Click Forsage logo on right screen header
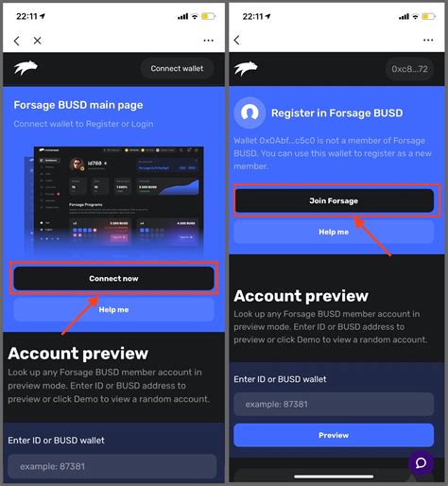 pos(246,68)
